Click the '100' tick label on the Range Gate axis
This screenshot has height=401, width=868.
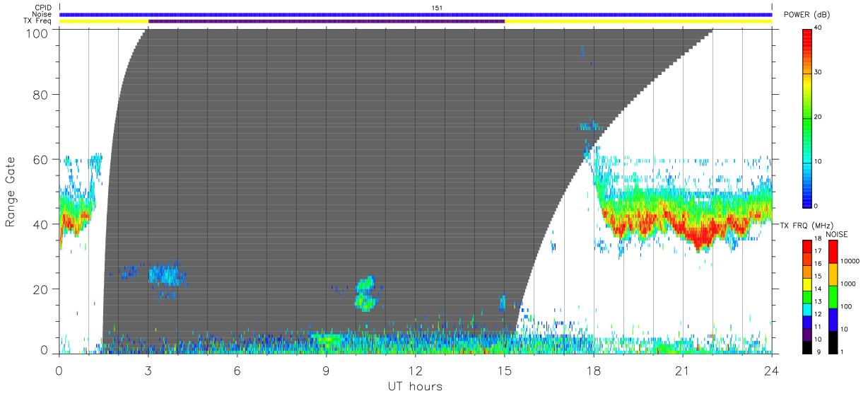click(x=37, y=33)
